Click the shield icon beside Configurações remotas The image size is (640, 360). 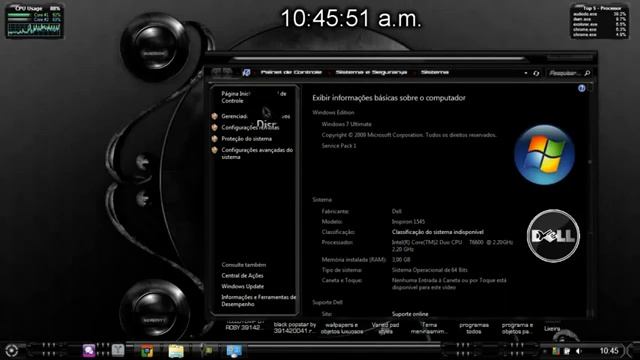215,127
